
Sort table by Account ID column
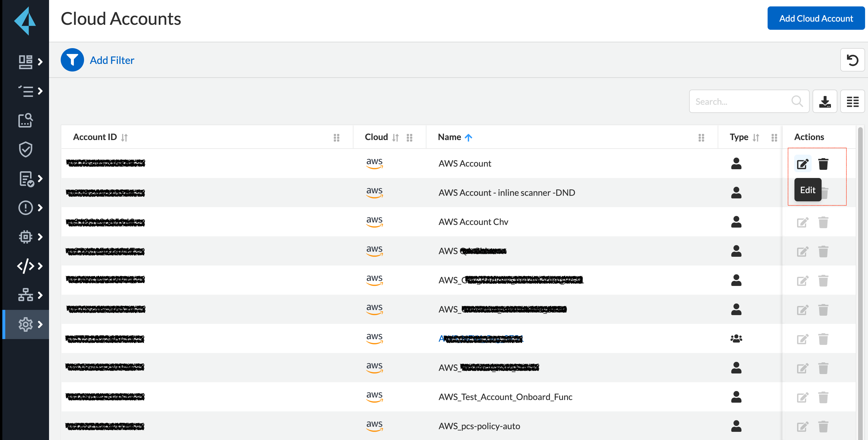point(124,137)
